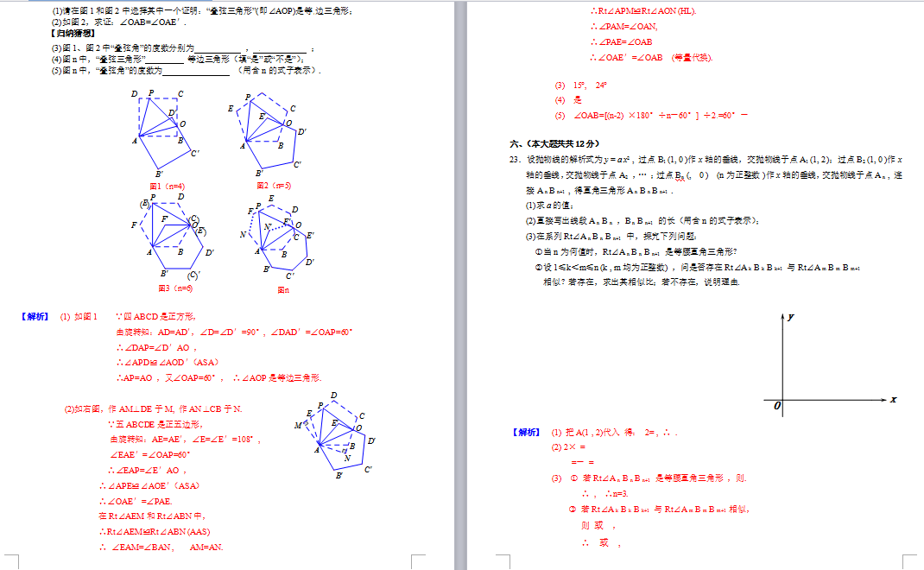Click the answer line "(4) 是"

click(568, 100)
